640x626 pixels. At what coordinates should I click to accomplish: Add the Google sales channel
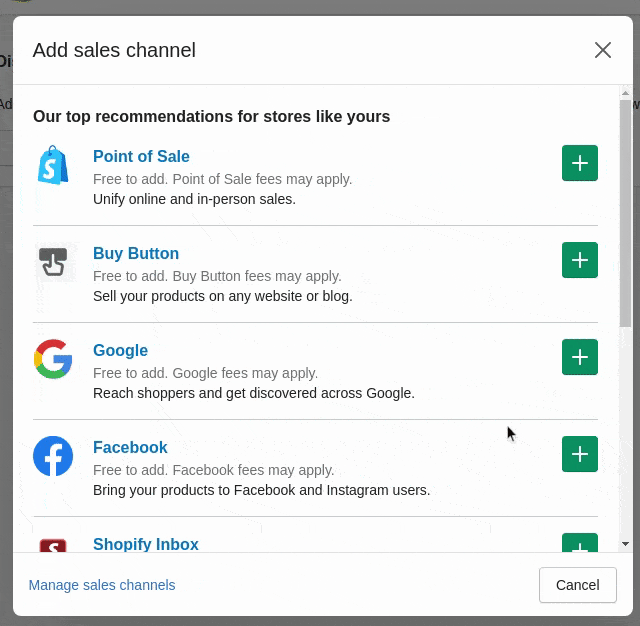tap(580, 357)
